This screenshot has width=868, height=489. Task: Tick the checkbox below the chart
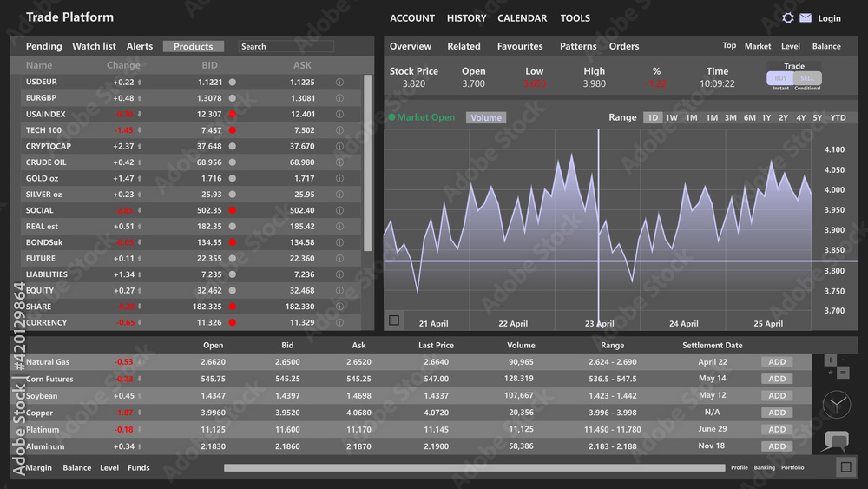[x=394, y=320]
